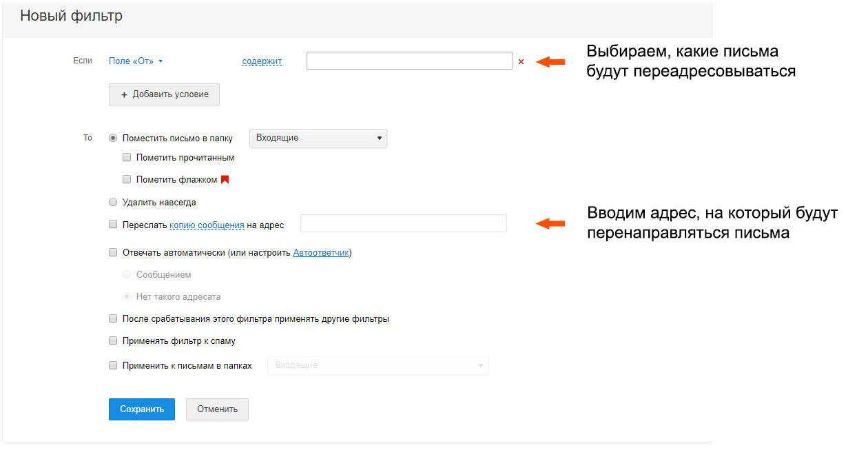Expand the «Входящие» folder dropdown
Screen dimensions: 868x450
[x=318, y=138]
